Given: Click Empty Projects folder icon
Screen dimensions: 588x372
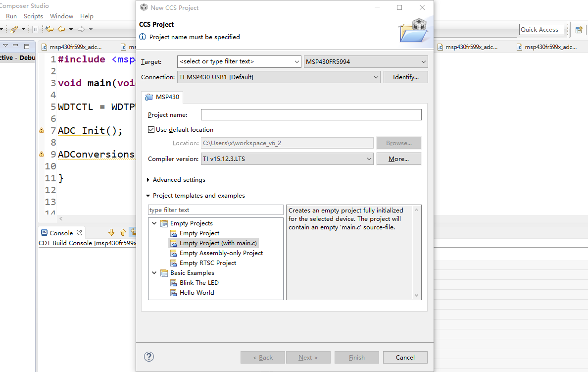Looking at the screenshot, I should (x=164, y=223).
